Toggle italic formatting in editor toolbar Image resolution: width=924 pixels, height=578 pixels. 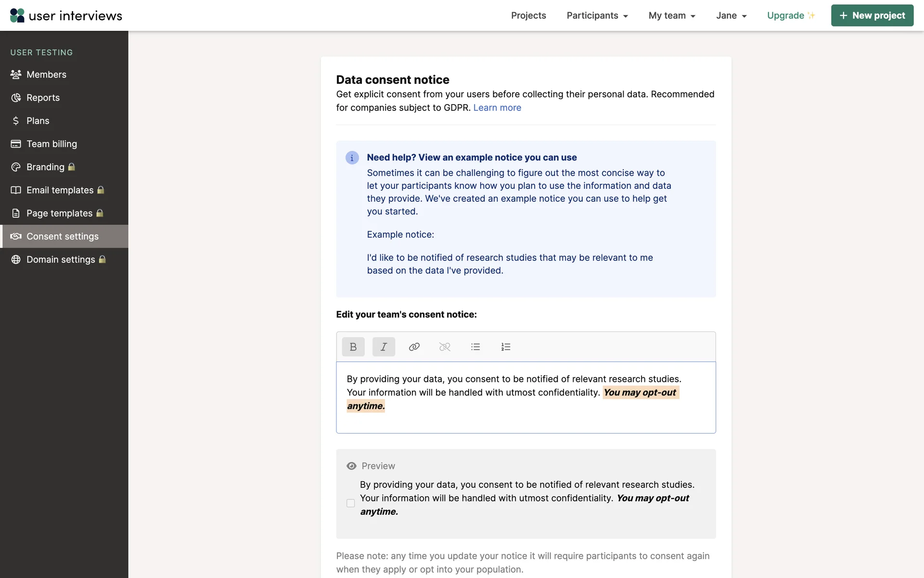click(x=384, y=347)
